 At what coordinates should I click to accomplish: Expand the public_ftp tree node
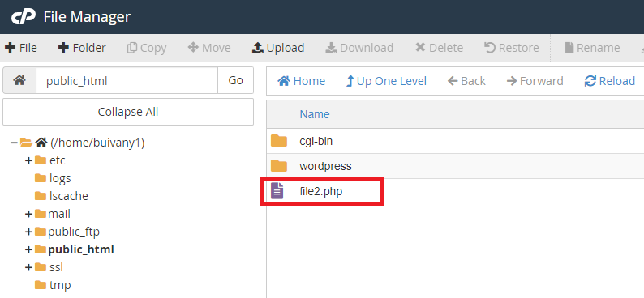point(28,232)
